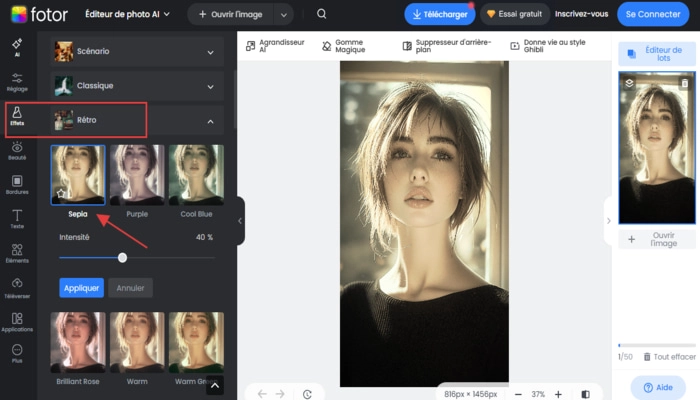
Task: Open the AI tools sidebar icon
Action: click(x=17, y=47)
